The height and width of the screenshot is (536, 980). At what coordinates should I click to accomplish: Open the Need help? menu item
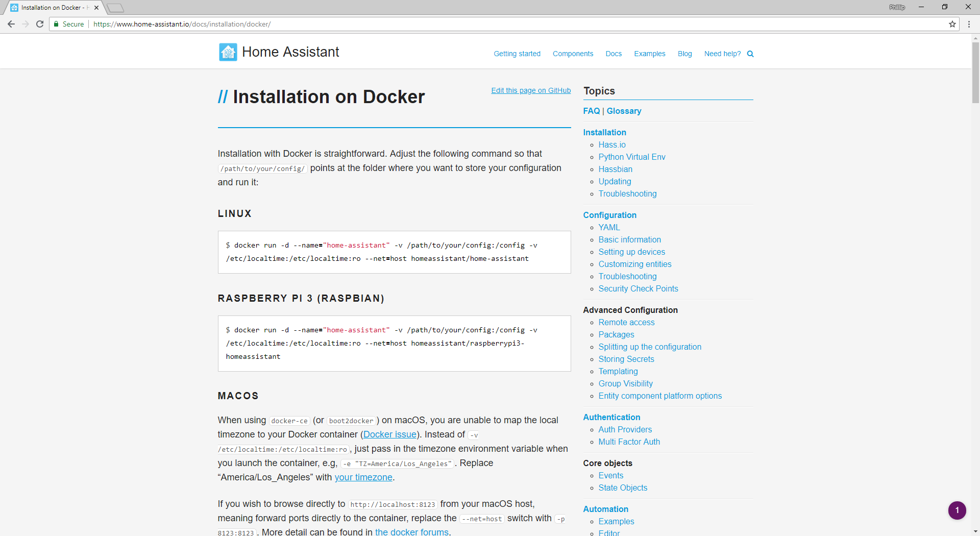pos(722,54)
